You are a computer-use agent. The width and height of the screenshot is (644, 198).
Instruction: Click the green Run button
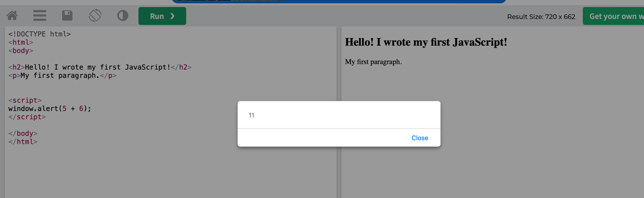point(162,16)
